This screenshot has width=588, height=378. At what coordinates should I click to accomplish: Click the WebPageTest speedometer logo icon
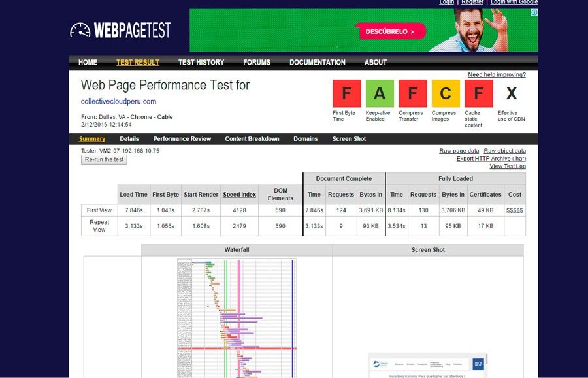[x=80, y=30]
